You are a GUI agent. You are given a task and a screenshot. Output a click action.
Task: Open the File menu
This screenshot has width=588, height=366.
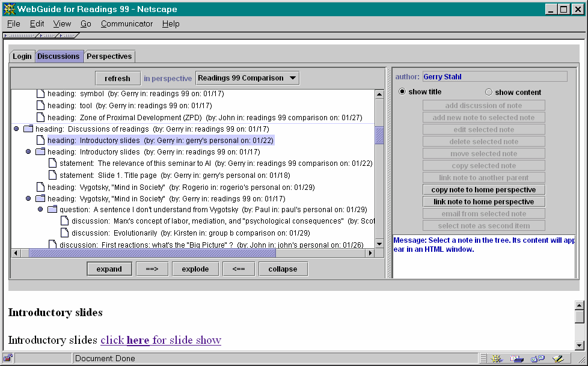pos(13,23)
